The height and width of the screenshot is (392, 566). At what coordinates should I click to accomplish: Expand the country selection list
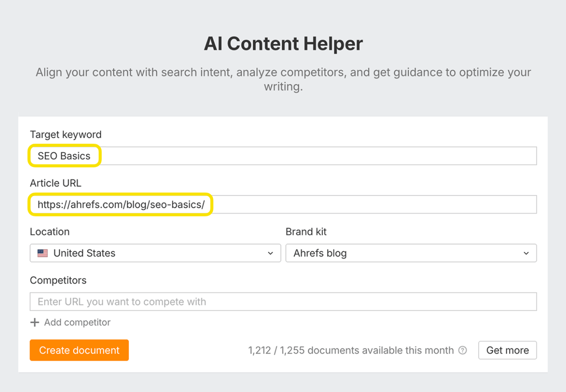point(155,253)
